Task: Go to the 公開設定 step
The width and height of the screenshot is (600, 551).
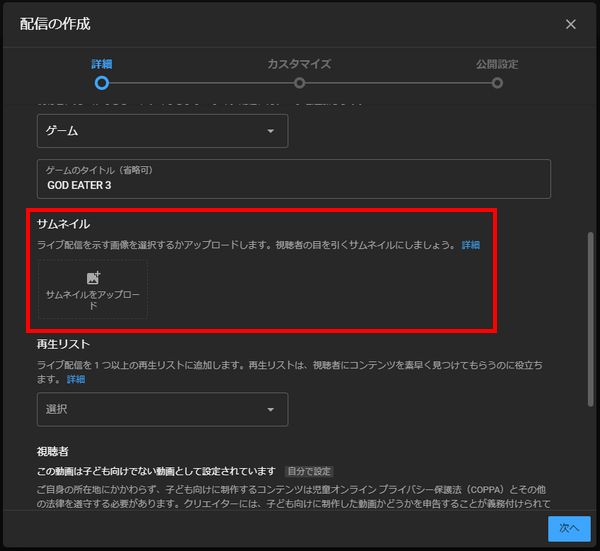Action: (497, 83)
